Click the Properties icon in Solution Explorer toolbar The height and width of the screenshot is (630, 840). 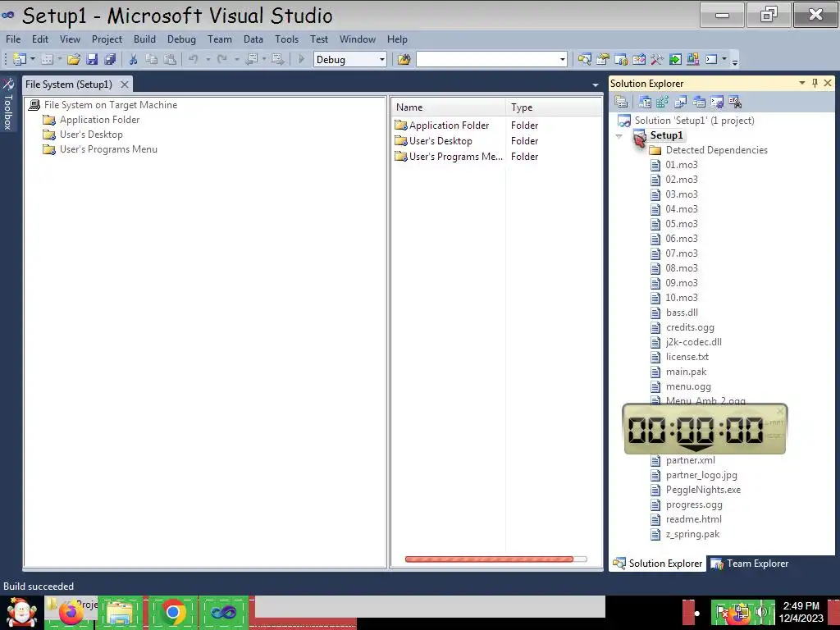click(x=622, y=101)
